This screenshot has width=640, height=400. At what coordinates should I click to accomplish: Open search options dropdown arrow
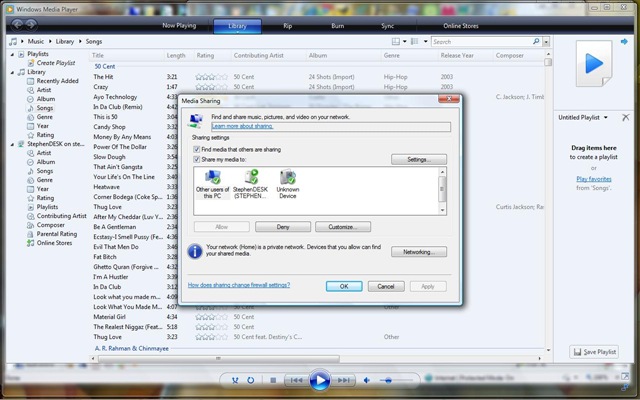546,42
